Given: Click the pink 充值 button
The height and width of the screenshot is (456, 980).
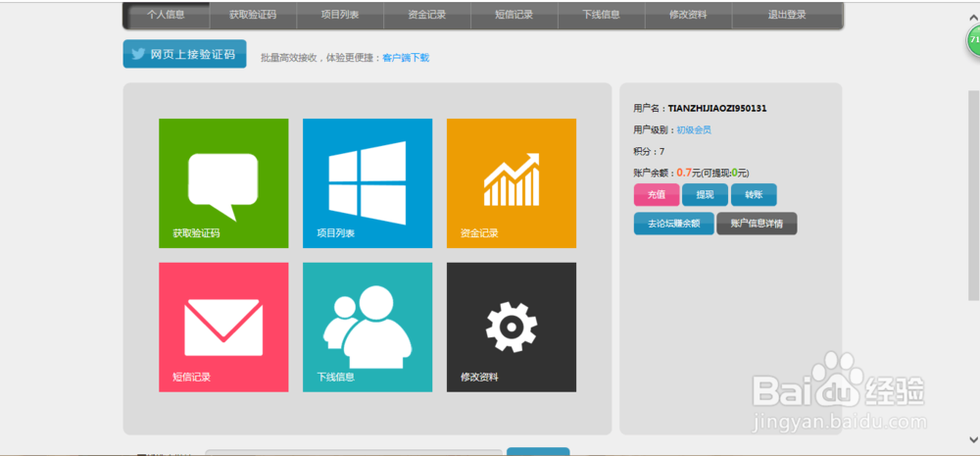Looking at the screenshot, I should tap(657, 194).
